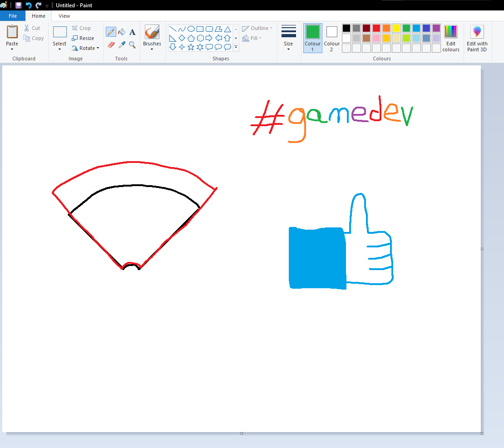
Task: Choose the Right arrow shape
Action: pyautogui.click(x=209, y=38)
